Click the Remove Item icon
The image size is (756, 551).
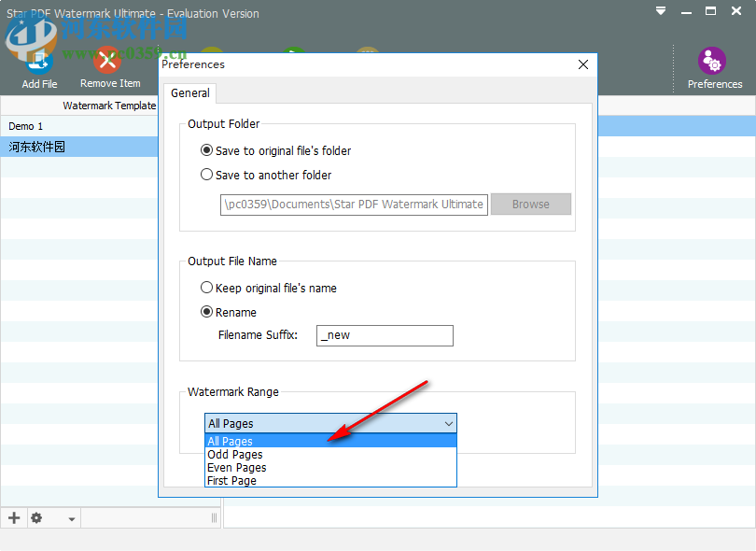coord(107,60)
